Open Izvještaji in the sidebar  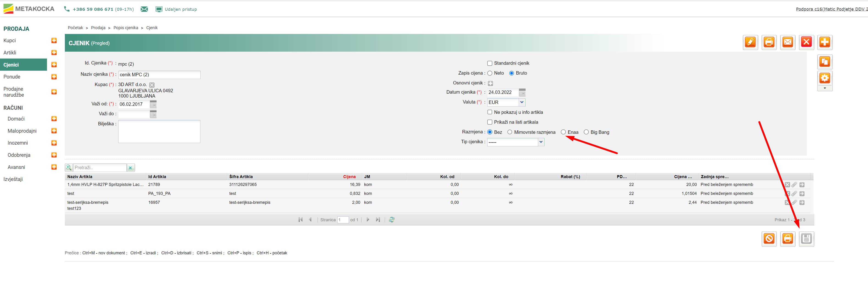(13, 179)
